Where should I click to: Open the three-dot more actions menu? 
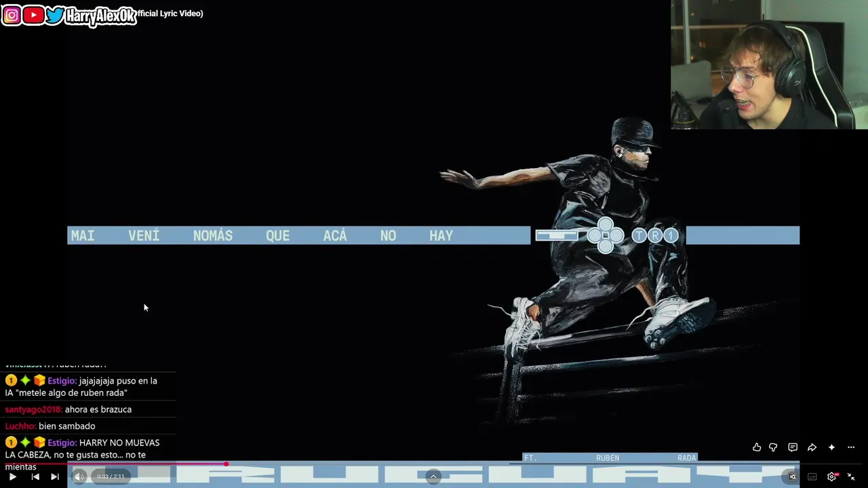click(x=851, y=447)
